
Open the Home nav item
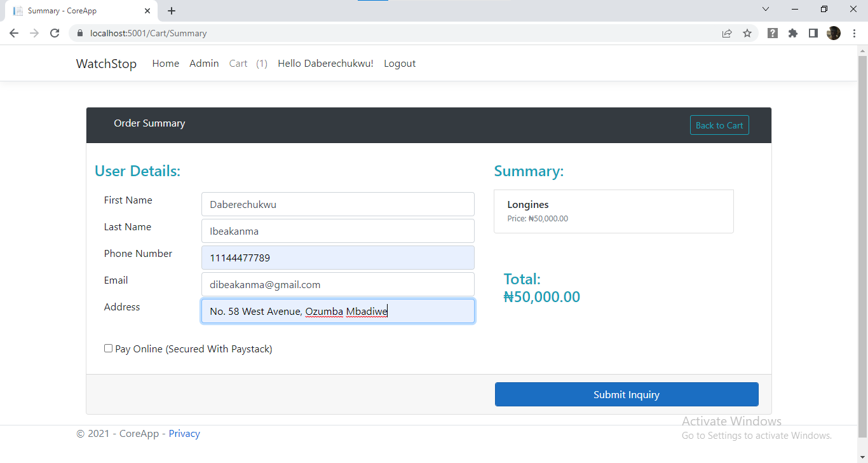coord(166,64)
